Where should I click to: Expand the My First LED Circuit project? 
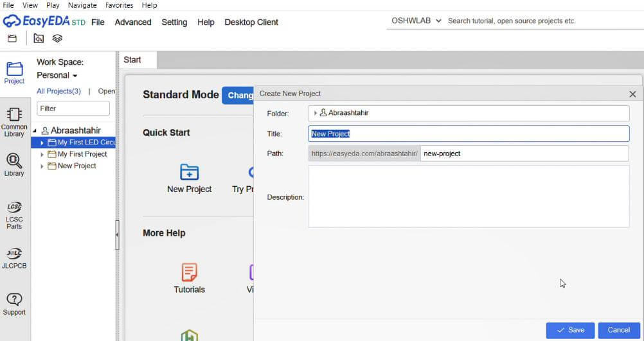(x=42, y=143)
